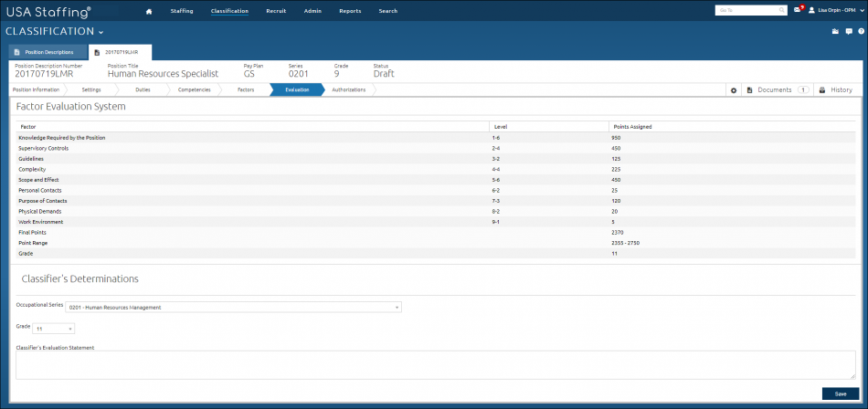868x409 pixels.
Task: Click the Classifier's Evaluation Statement text area
Action: (x=436, y=365)
